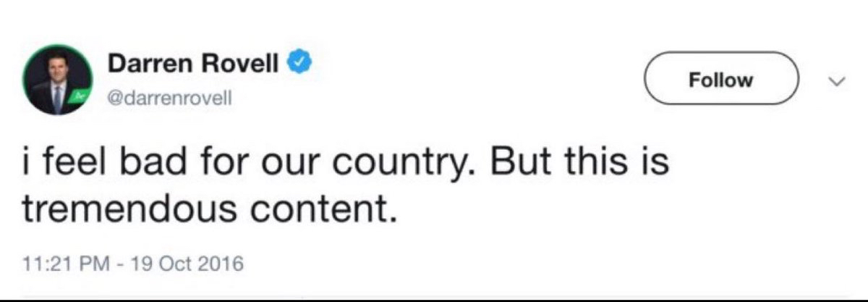Click the @darrenrovell handle
Viewport: 868px width, 302px height.
tap(169, 99)
